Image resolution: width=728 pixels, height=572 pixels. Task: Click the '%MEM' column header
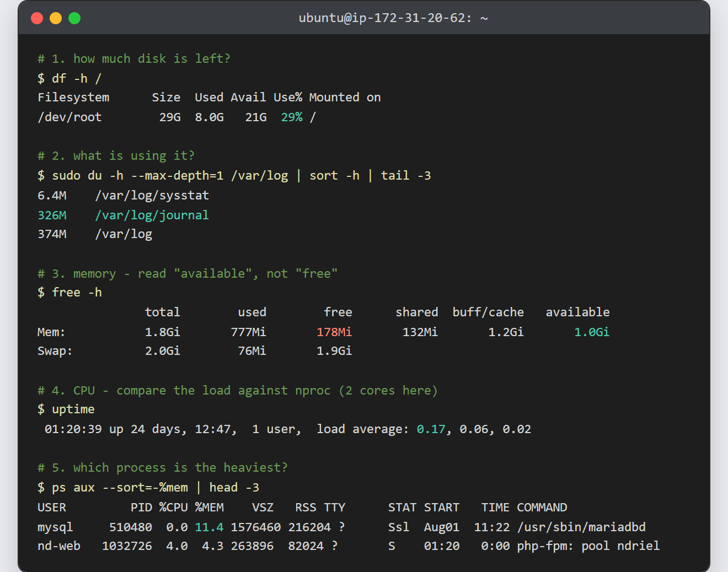pyautogui.click(x=209, y=508)
